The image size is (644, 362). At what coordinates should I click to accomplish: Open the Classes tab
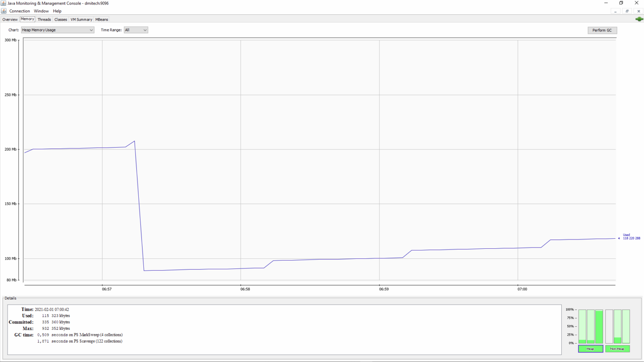coord(60,20)
